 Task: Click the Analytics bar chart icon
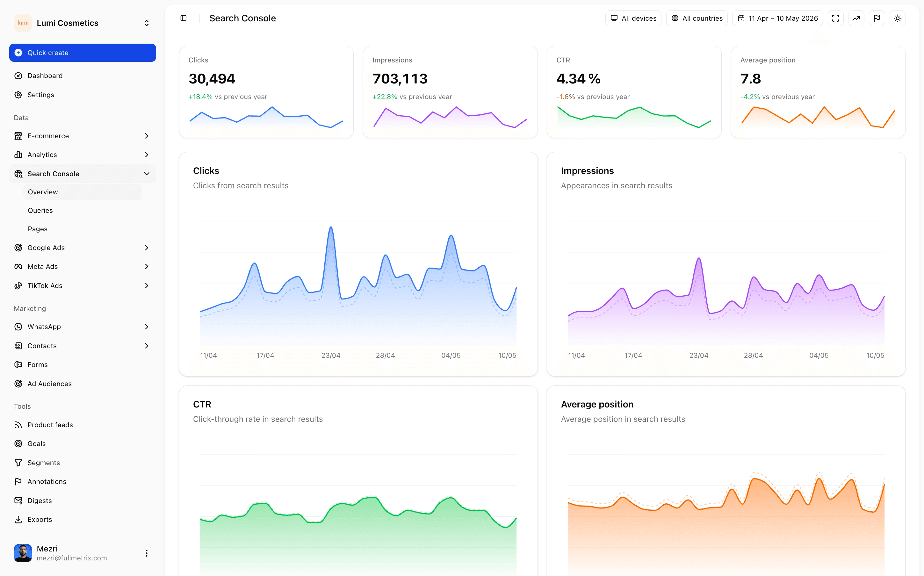click(18, 155)
